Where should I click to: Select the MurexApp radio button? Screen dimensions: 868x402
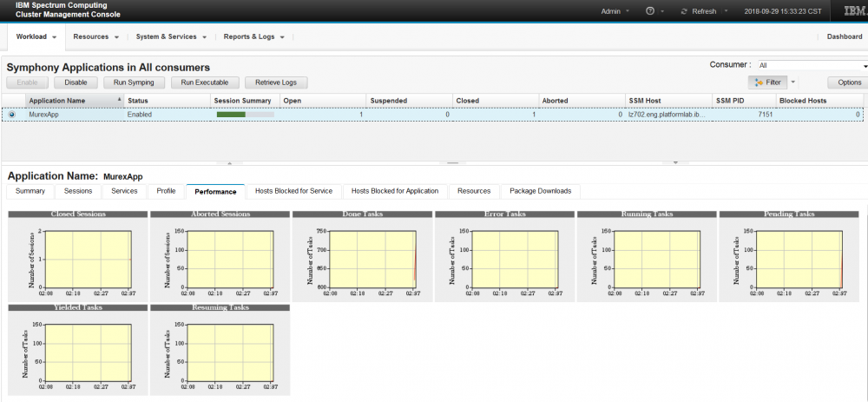pyautogui.click(x=12, y=115)
